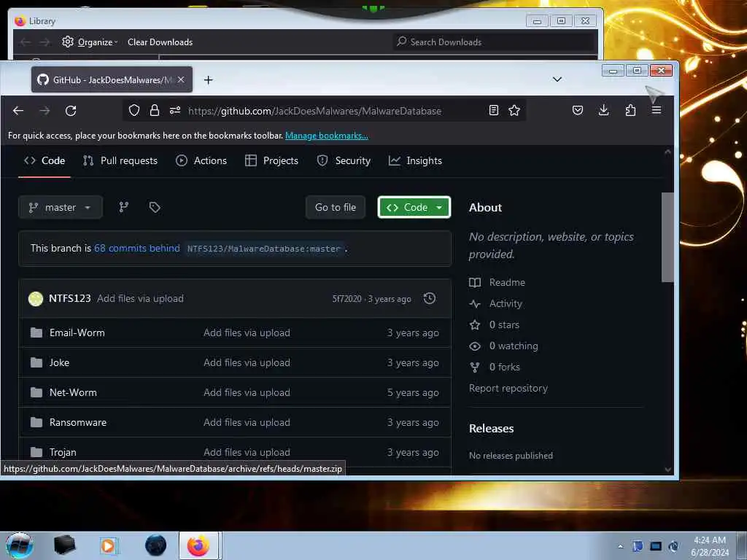Click Net-Worm's Add files via upload commit
This screenshot has height=560, width=747.
[x=247, y=393]
